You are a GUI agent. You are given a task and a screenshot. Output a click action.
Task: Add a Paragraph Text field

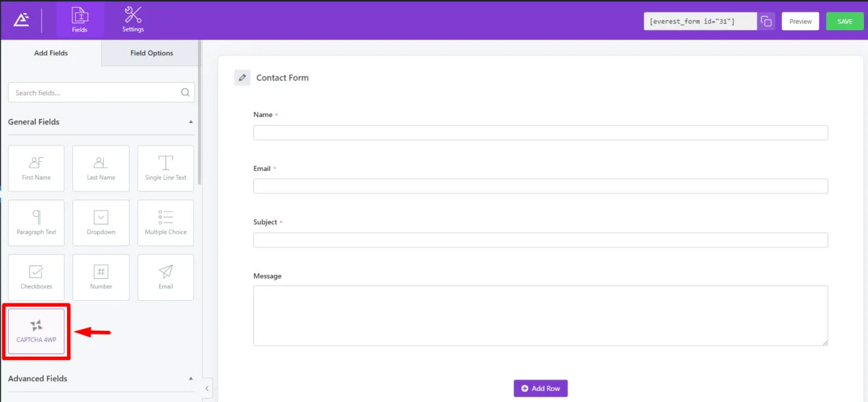coord(36,223)
